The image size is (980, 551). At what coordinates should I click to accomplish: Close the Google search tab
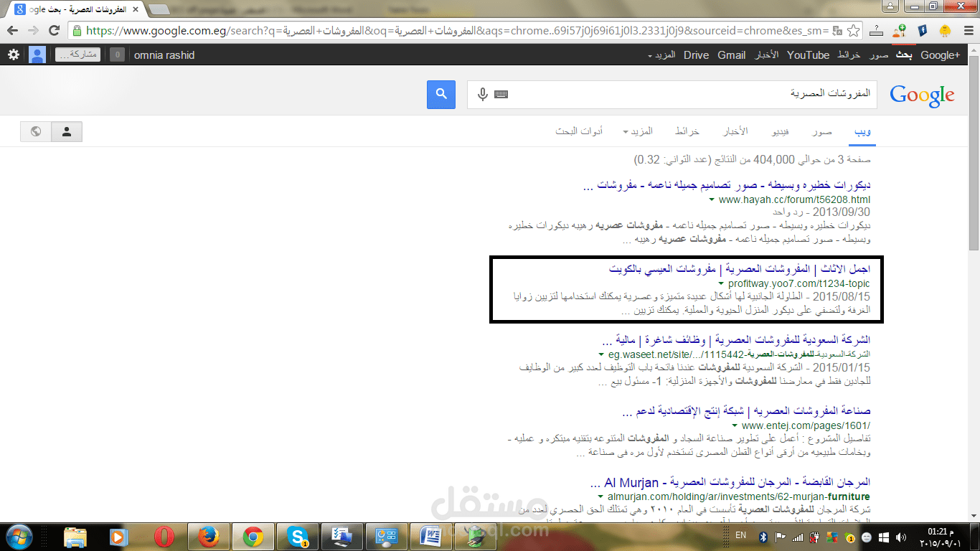[134, 9]
